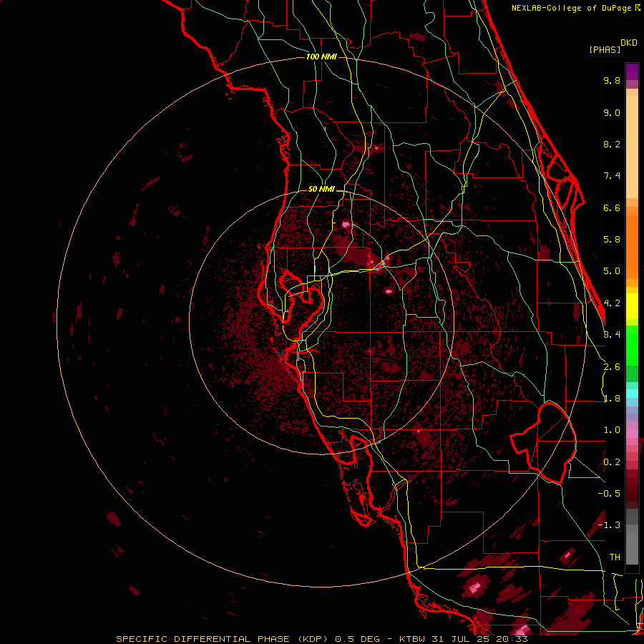Pick the bright green color bar segment
644x644 pixels.
click(x=632, y=346)
